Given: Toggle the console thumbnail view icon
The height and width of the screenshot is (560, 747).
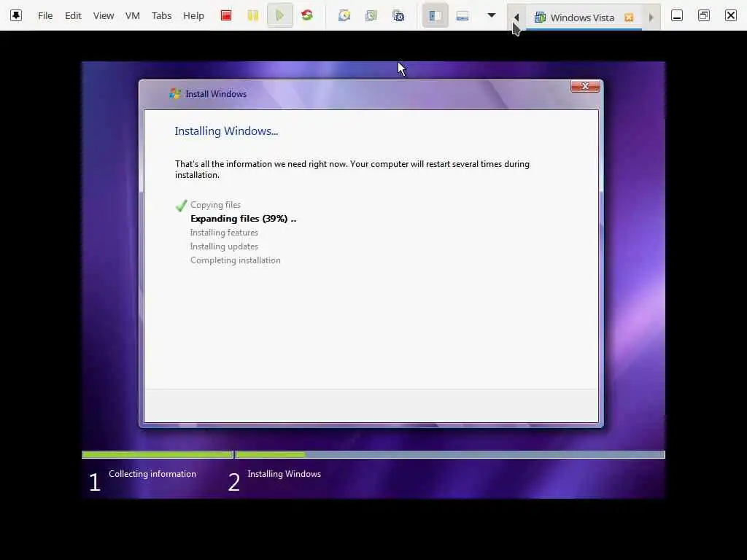Looking at the screenshot, I should pos(462,16).
